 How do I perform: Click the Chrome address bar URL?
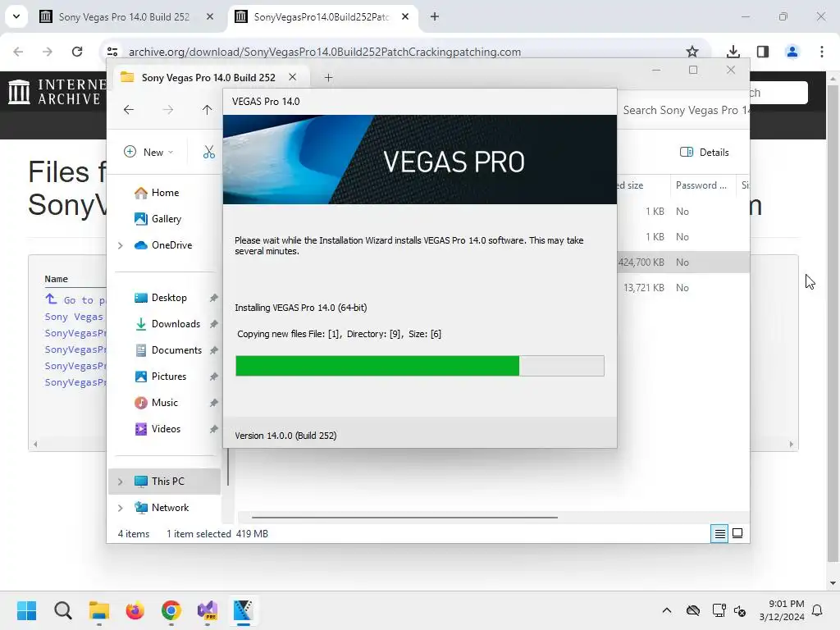coord(325,52)
